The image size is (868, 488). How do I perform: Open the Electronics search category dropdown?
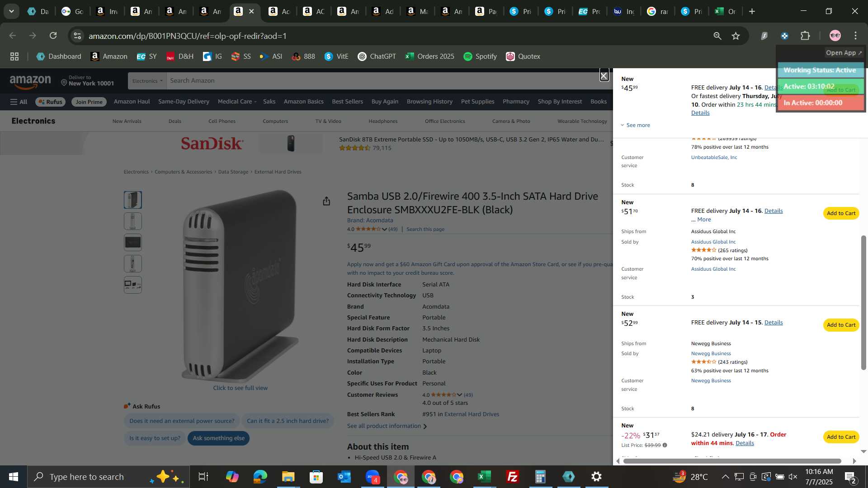(x=147, y=81)
